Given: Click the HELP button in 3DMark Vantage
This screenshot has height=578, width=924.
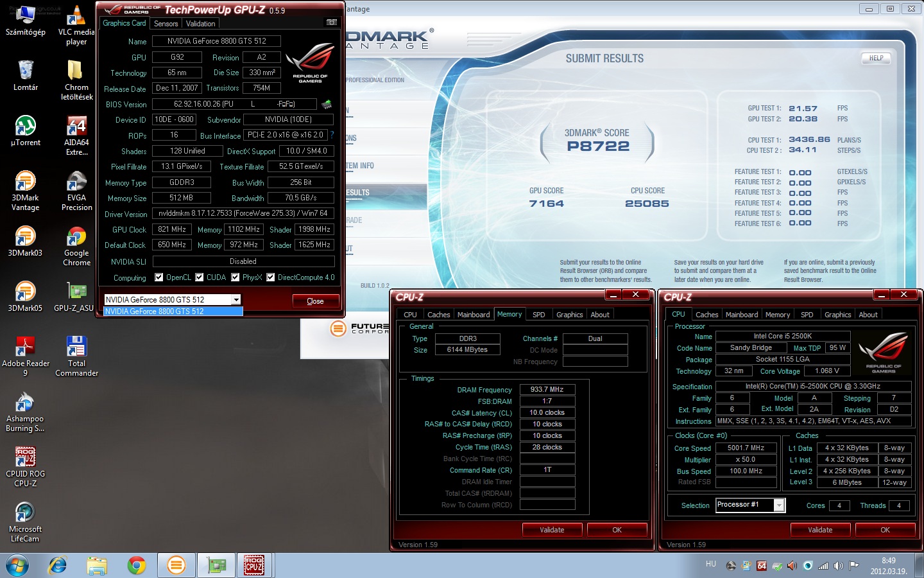Looking at the screenshot, I should pyautogui.click(x=876, y=58).
